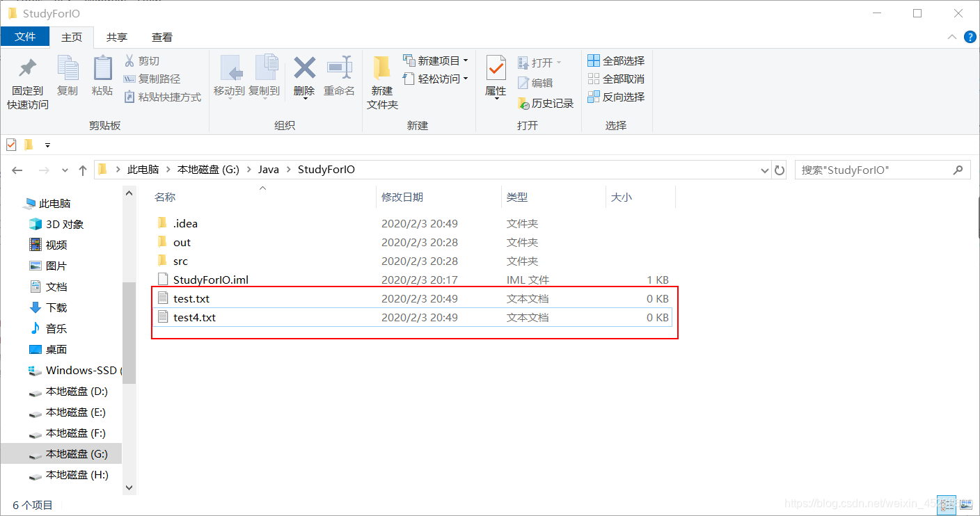The height and width of the screenshot is (516, 980).
Task: Click Invert selection (反向选择)
Action: point(616,97)
